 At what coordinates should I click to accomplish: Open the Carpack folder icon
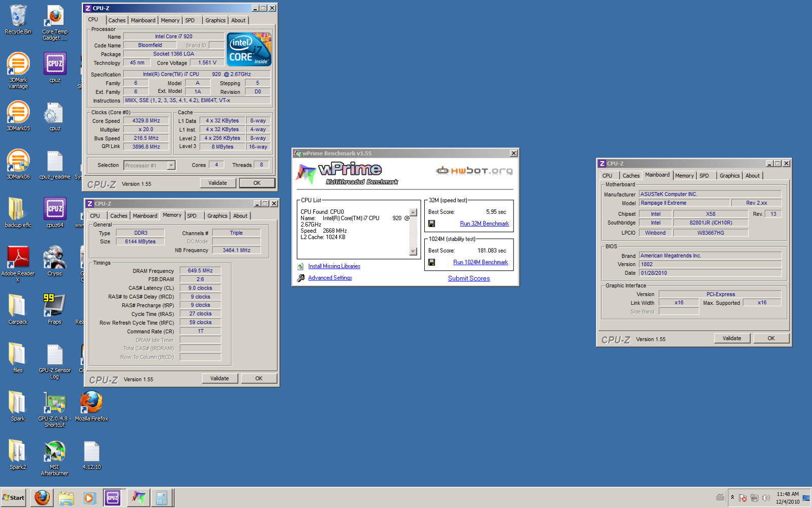pos(18,309)
